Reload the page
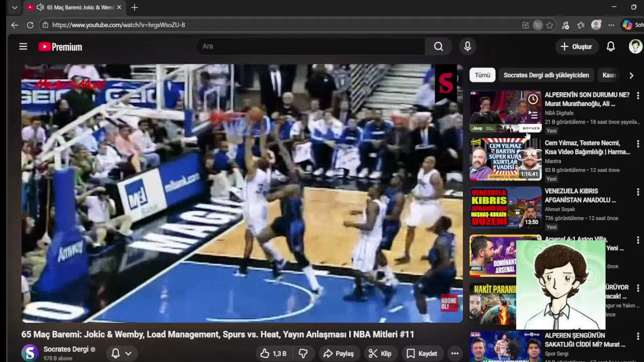This screenshot has height=362, width=644. click(30, 25)
